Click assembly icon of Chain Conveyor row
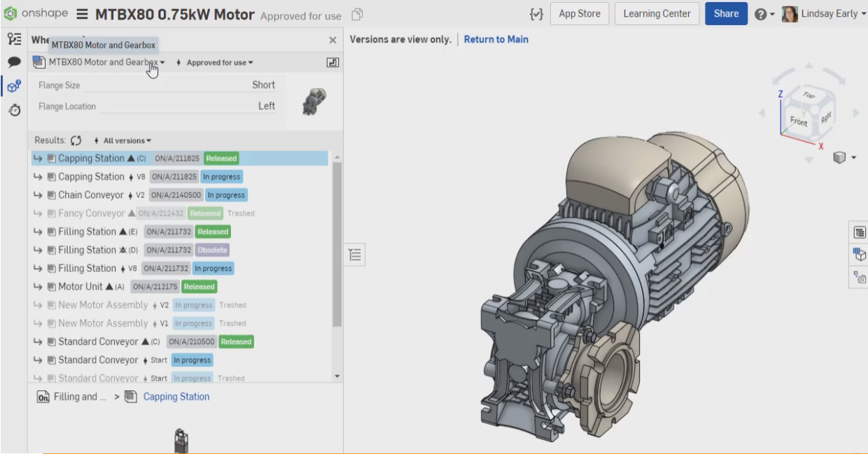 tap(52, 195)
